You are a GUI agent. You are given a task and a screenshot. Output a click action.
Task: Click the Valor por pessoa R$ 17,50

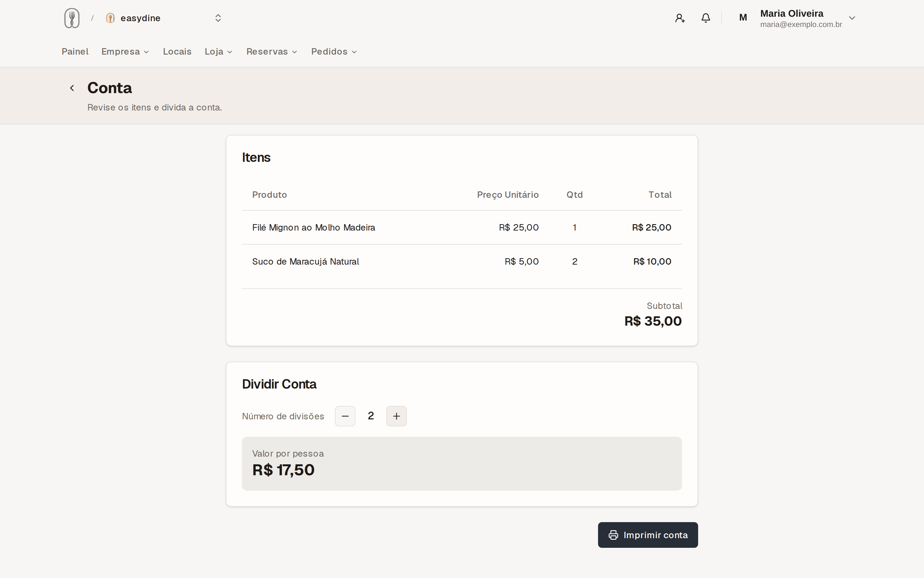click(x=283, y=470)
